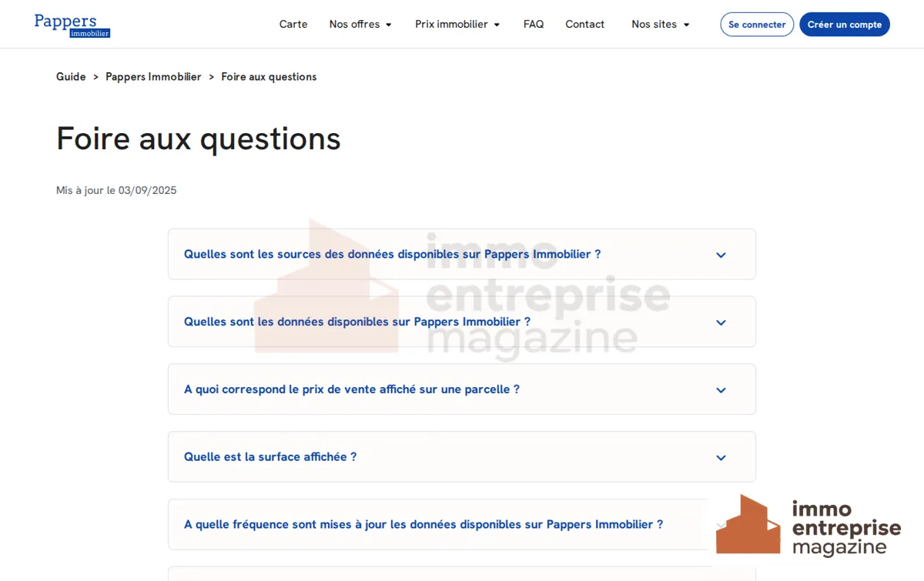Follow the Pappers Immobilier breadcrumb link
The image size is (924, 581).
153,77
